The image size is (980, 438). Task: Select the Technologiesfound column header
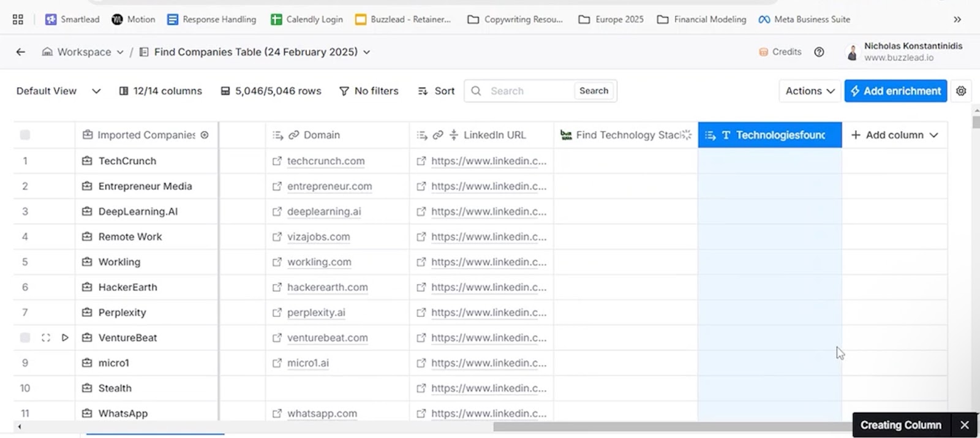pos(770,135)
